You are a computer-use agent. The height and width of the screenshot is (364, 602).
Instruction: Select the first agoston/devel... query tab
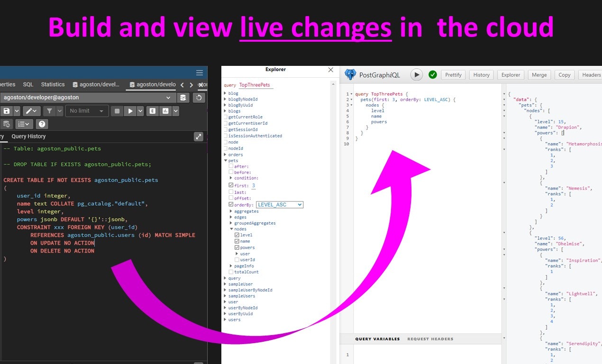96,84
